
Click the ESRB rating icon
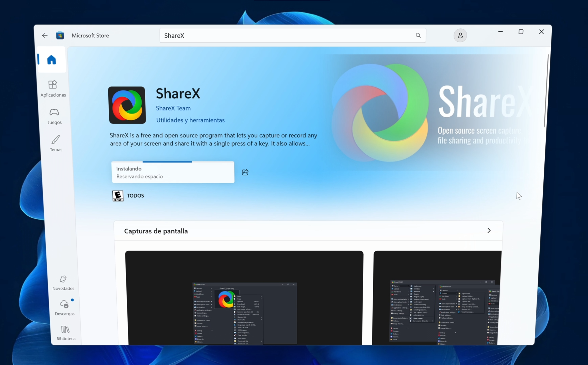(x=118, y=196)
